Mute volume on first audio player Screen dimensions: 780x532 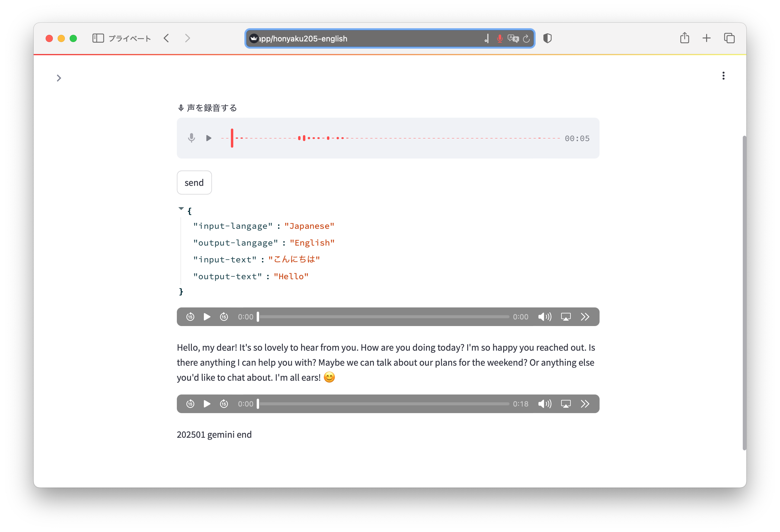(544, 317)
